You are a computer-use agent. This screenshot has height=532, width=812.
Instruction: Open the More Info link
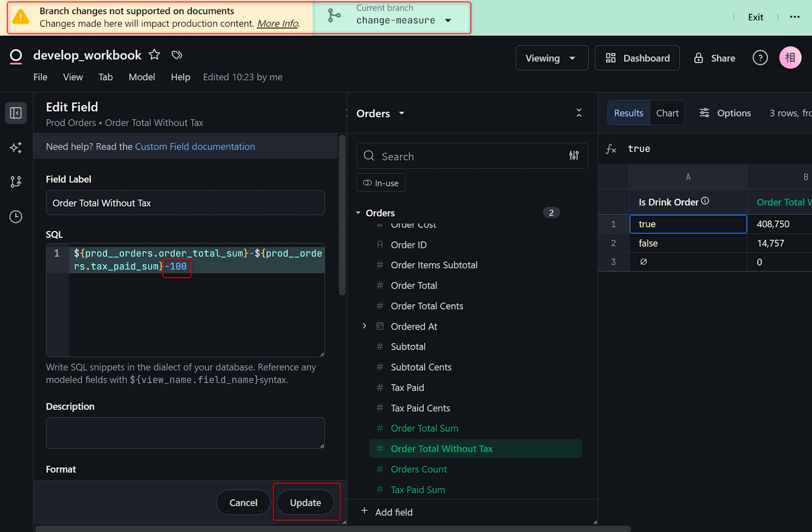pyautogui.click(x=278, y=24)
